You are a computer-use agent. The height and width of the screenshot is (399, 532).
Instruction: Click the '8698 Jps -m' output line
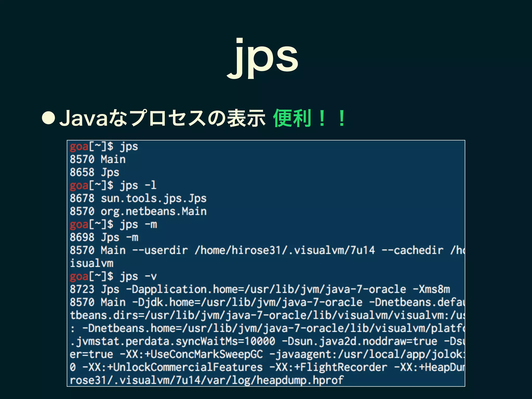tap(104, 237)
